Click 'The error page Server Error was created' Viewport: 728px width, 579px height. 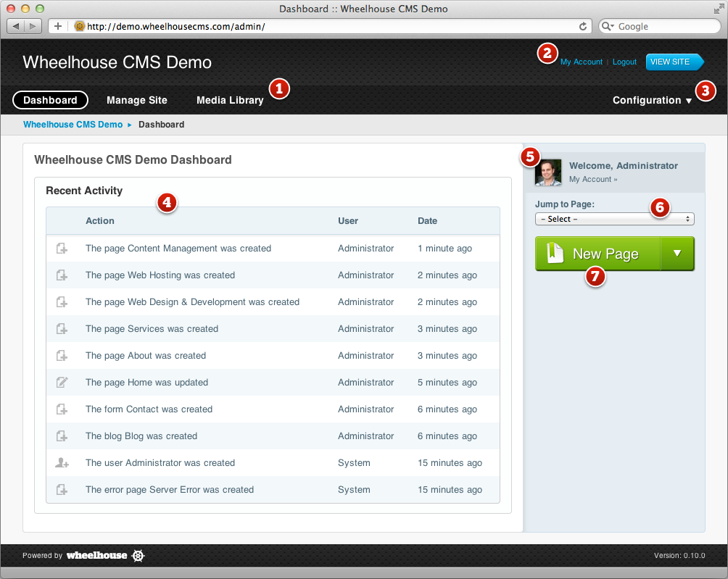[170, 490]
